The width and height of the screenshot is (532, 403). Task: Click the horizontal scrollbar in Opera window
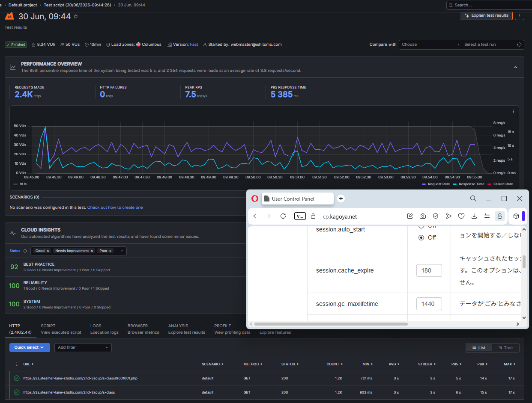[331, 324]
